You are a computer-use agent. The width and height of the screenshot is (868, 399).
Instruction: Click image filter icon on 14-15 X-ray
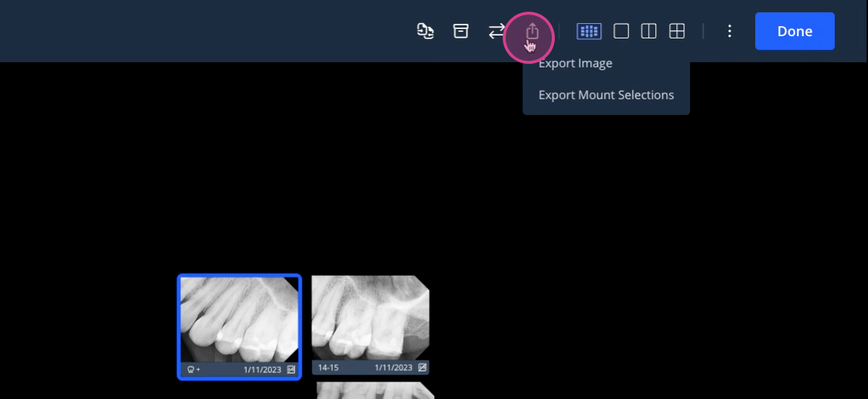422,368
